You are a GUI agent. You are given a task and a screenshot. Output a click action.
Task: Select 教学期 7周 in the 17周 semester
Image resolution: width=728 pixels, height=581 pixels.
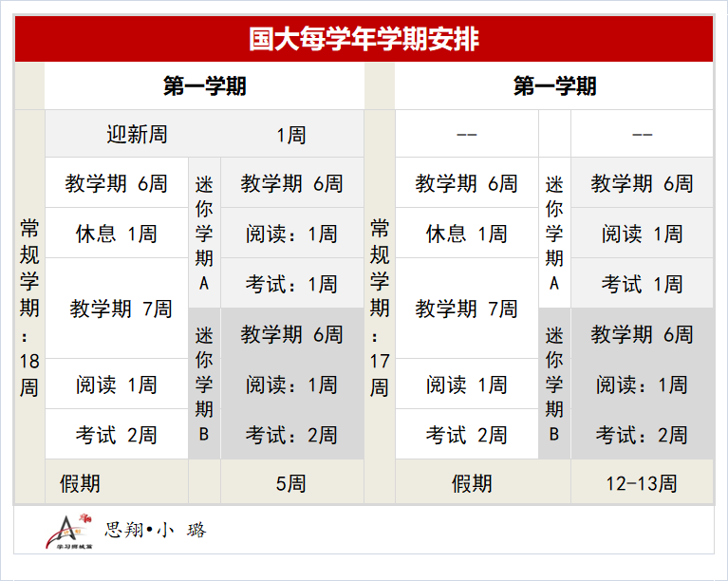[467, 309]
